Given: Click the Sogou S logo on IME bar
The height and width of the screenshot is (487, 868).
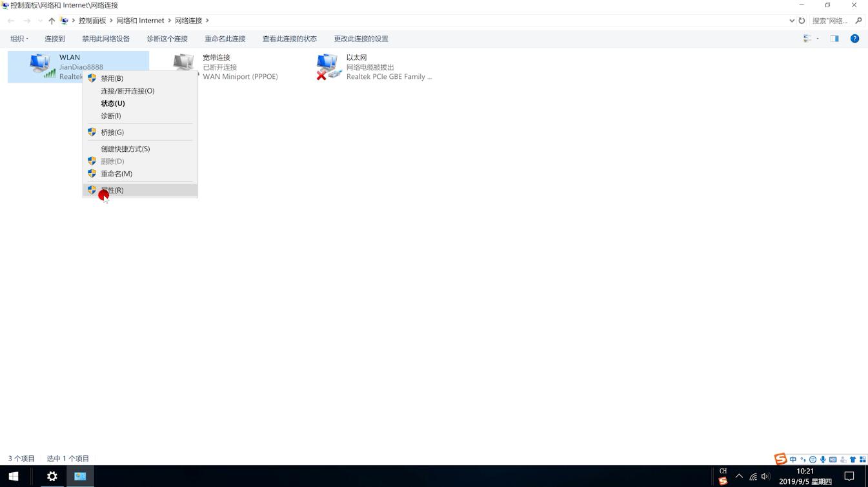Looking at the screenshot, I should 780,459.
